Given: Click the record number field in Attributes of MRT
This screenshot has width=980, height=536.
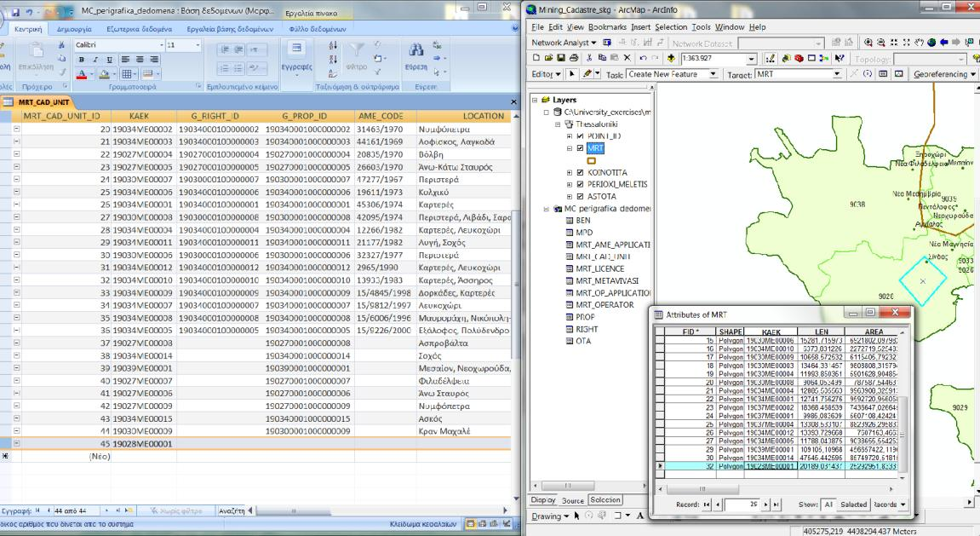Looking at the screenshot, I should pyautogui.click(x=742, y=504).
